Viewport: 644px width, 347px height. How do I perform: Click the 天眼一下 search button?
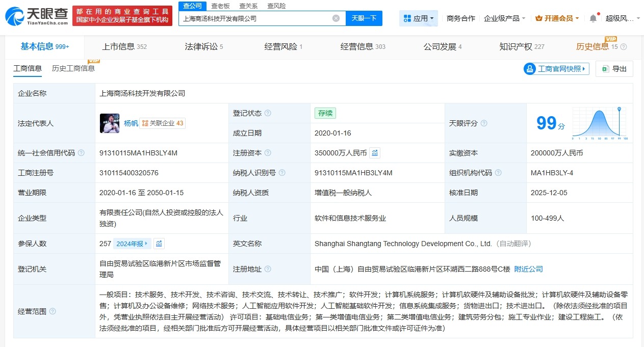(x=364, y=18)
